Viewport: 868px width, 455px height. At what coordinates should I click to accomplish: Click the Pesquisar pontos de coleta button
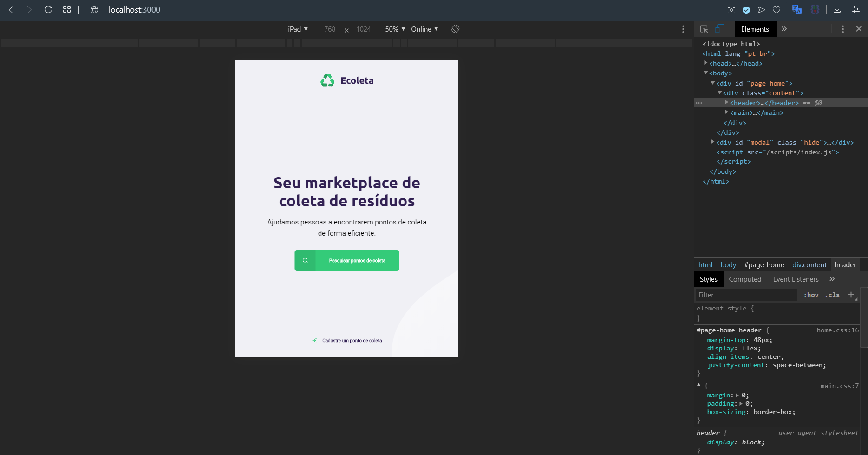[x=347, y=260]
